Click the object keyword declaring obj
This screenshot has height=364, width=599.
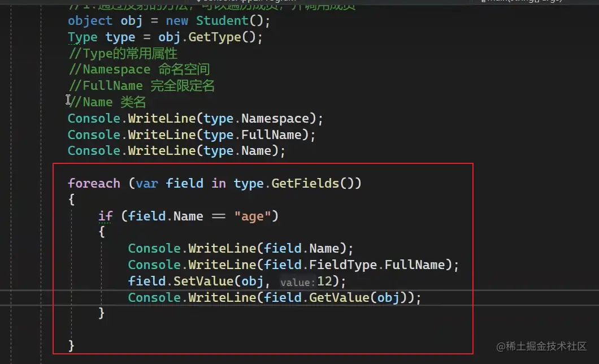(x=90, y=21)
